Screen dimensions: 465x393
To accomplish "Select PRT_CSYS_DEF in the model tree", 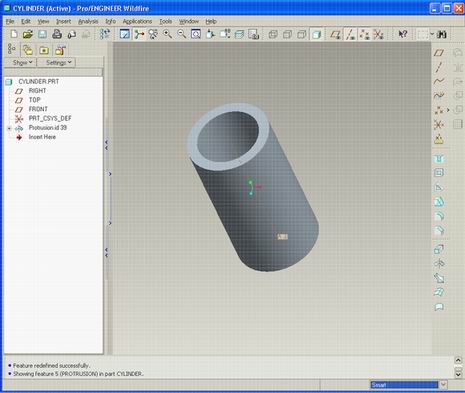I will [50, 118].
